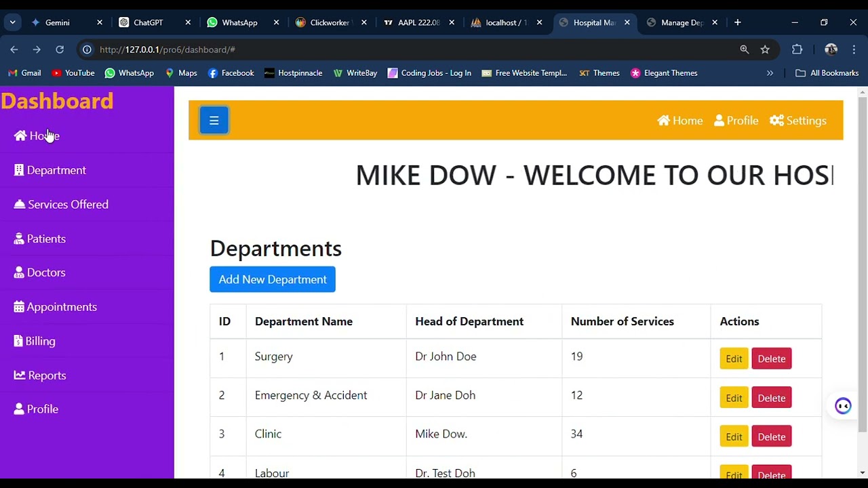This screenshot has height=488, width=868.
Task: Click Add New Department button
Action: [x=273, y=279]
